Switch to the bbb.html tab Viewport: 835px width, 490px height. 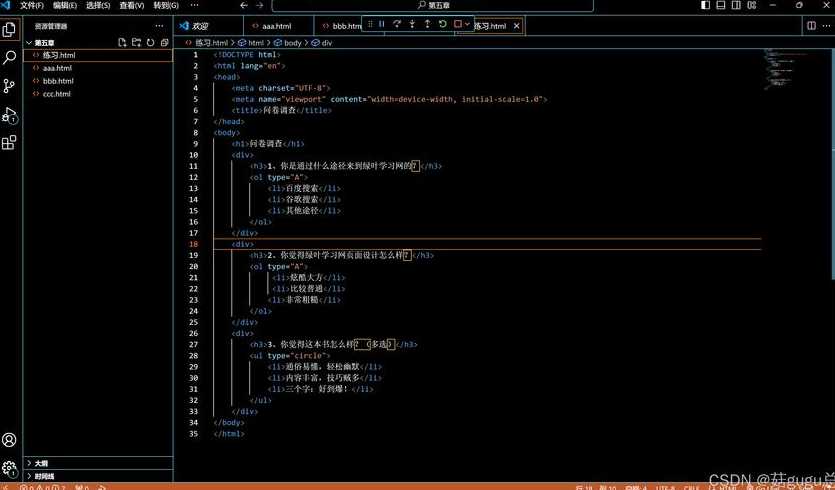(339, 26)
